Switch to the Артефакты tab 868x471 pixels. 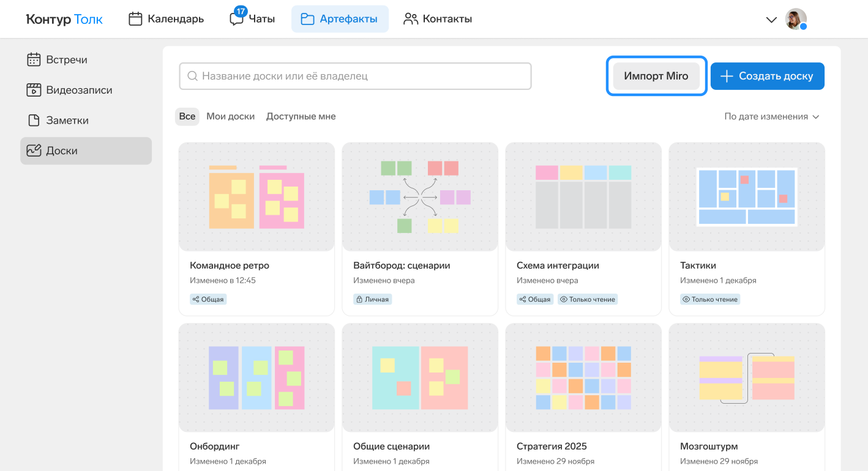pos(340,19)
